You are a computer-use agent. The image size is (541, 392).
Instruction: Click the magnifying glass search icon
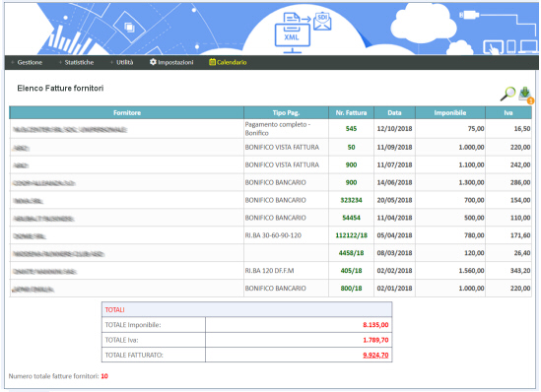[507, 94]
